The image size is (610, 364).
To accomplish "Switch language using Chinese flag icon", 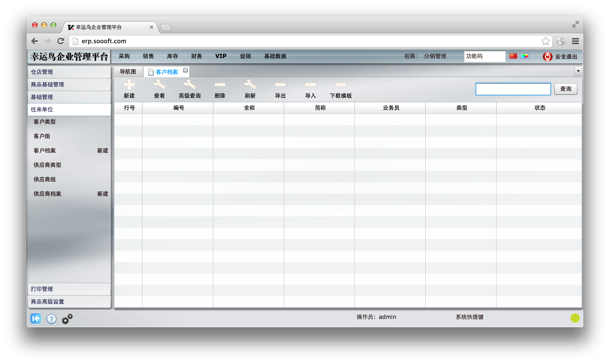I will coord(513,56).
